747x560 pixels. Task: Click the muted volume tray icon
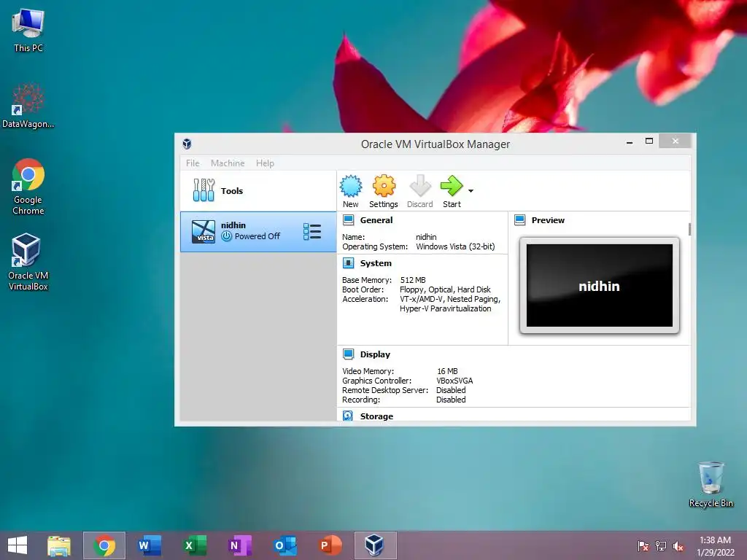pyautogui.click(x=678, y=545)
